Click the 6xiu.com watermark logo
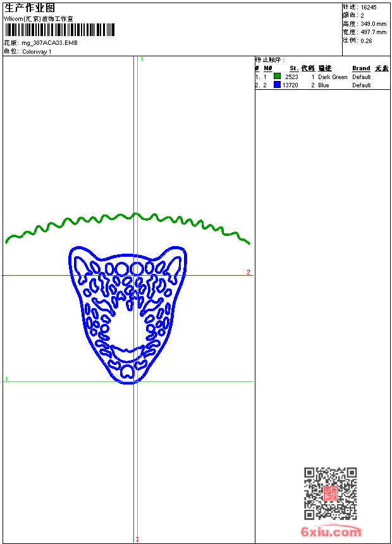This screenshot has width=392, height=544. (x=331, y=532)
